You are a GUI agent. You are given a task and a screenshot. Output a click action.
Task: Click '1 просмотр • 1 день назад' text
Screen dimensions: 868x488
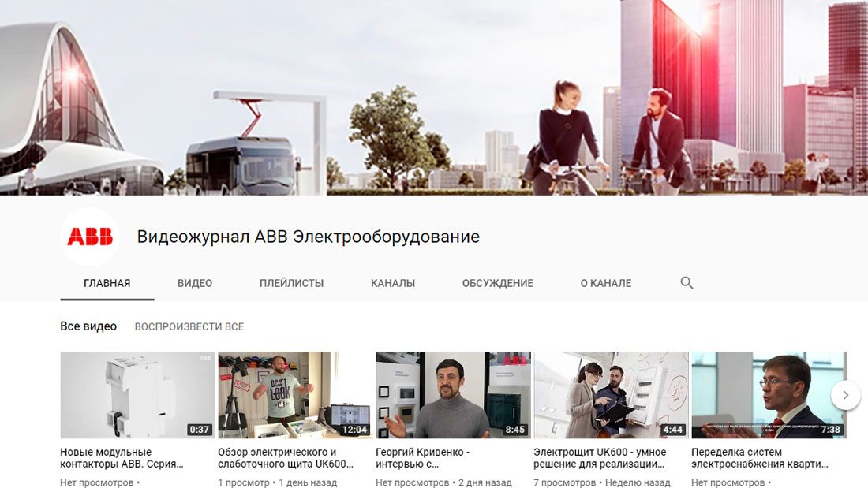(x=277, y=482)
